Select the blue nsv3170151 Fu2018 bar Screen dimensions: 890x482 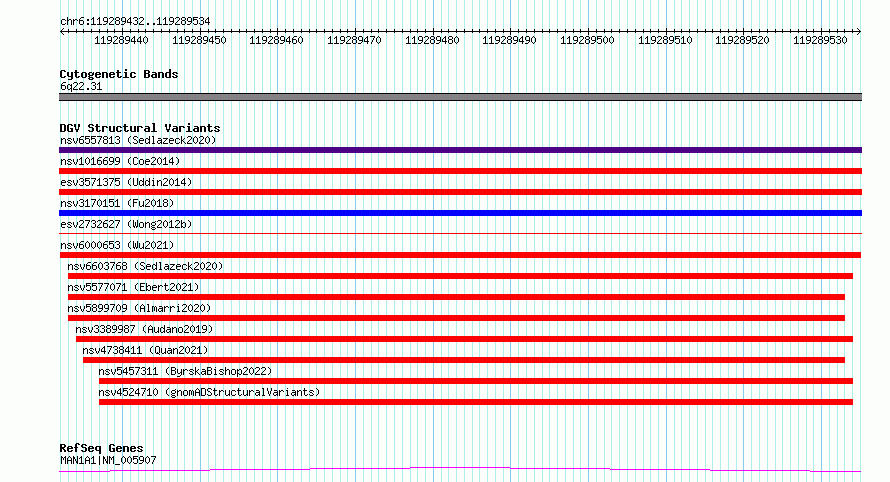(x=460, y=213)
